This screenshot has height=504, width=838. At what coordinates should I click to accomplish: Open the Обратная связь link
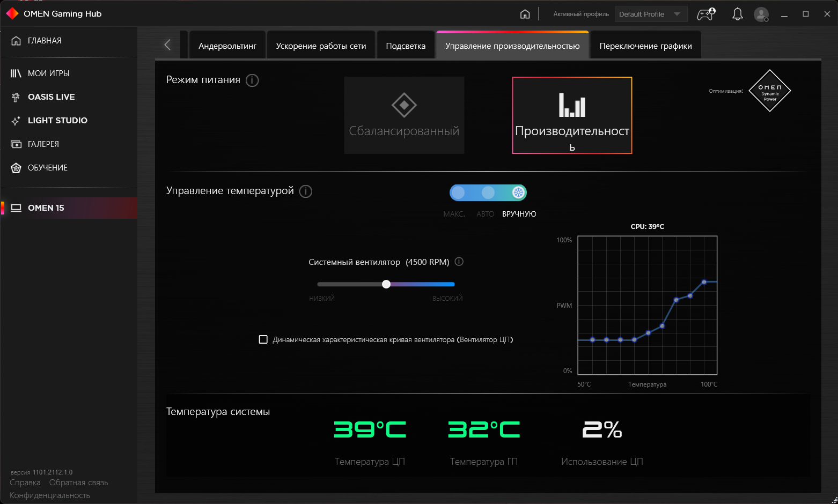[79, 483]
